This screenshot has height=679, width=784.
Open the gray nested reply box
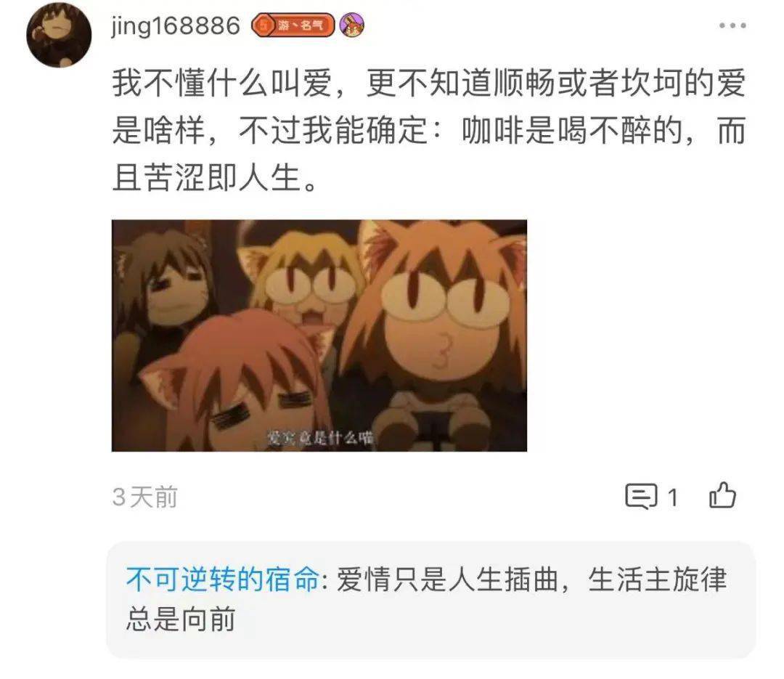[431, 600]
